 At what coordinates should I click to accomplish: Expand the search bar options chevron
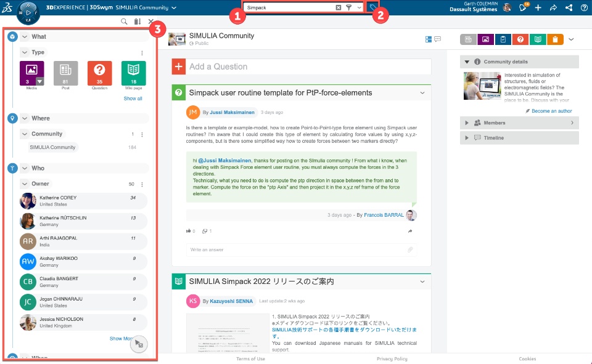pyautogui.click(x=359, y=7)
